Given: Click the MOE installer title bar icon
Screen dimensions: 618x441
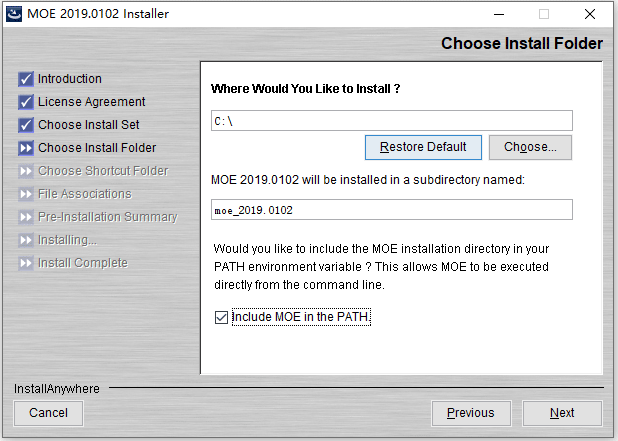Looking at the screenshot, I should point(13,14).
